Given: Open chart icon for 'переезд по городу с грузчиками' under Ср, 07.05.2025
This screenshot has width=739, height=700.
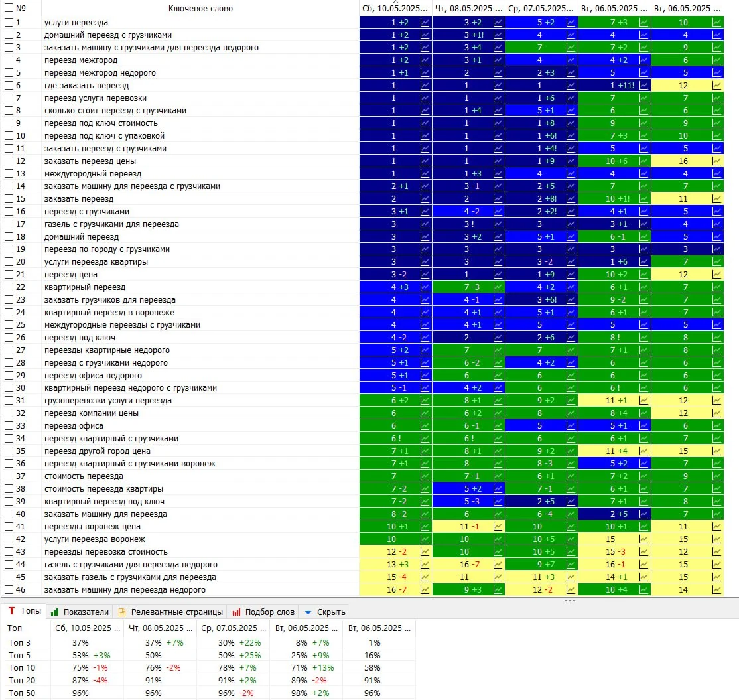Looking at the screenshot, I should 571,249.
